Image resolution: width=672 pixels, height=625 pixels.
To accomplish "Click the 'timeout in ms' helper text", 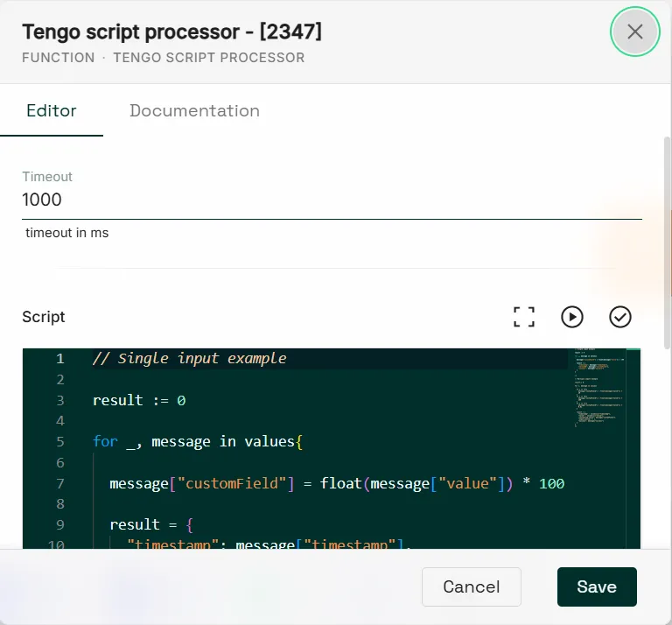I will click(66, 233).
